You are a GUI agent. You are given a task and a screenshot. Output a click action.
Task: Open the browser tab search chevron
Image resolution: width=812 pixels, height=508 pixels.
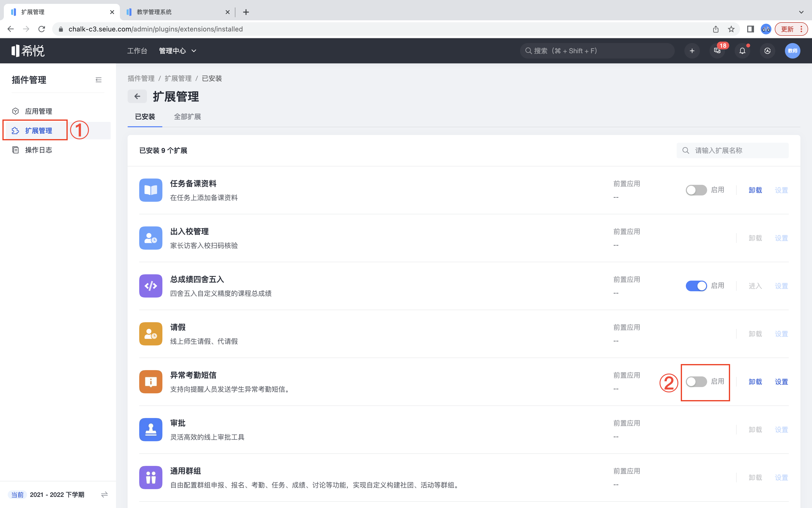[x=801, y=12]
